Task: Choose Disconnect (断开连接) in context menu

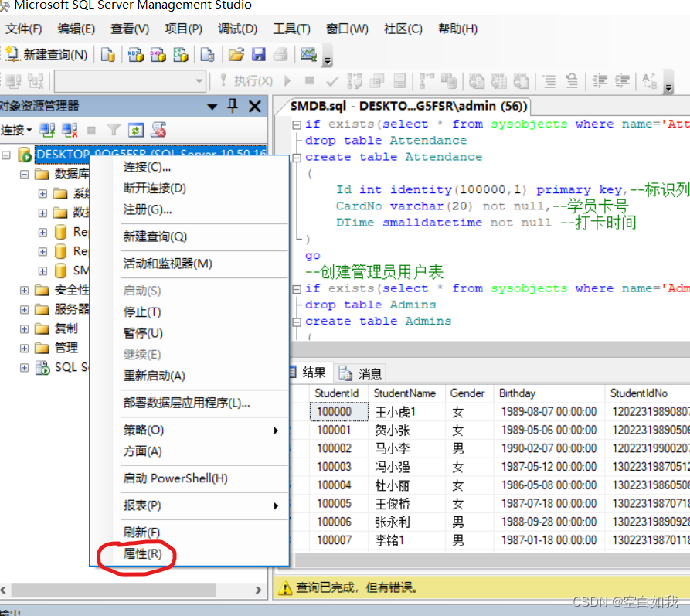Action: click(189, 189)
